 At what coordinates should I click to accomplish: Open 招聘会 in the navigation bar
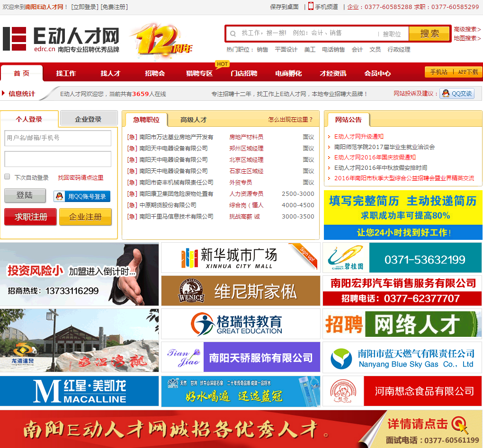tap(155, 73)
